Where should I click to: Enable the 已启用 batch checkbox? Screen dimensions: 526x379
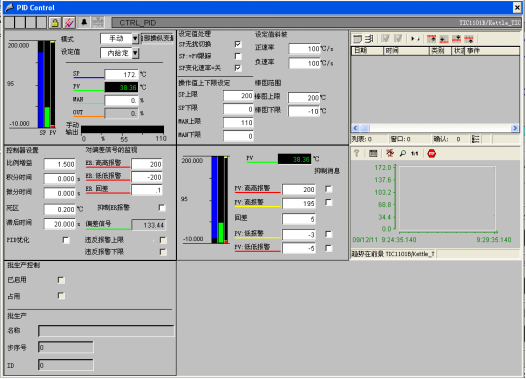[x=61, y=280]
